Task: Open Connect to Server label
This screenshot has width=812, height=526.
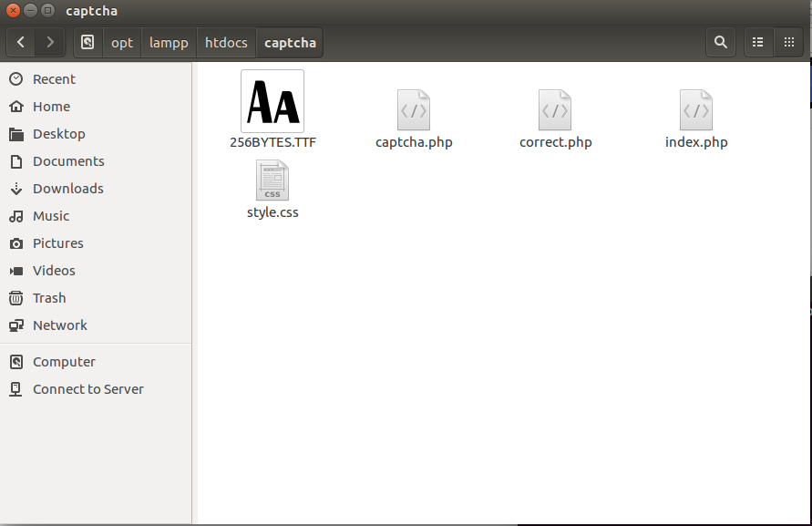Action: (x=88, y=389)
